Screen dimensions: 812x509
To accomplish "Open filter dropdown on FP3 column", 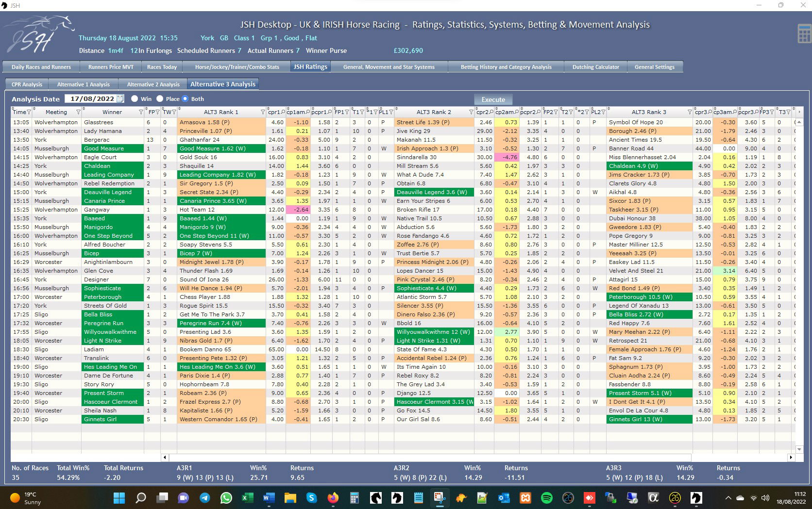I will click(x=772, y=112).
